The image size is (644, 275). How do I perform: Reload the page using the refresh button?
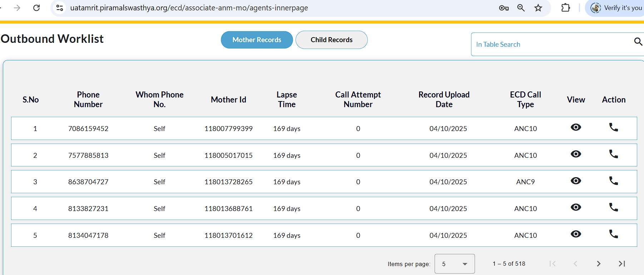coord(36,8)
